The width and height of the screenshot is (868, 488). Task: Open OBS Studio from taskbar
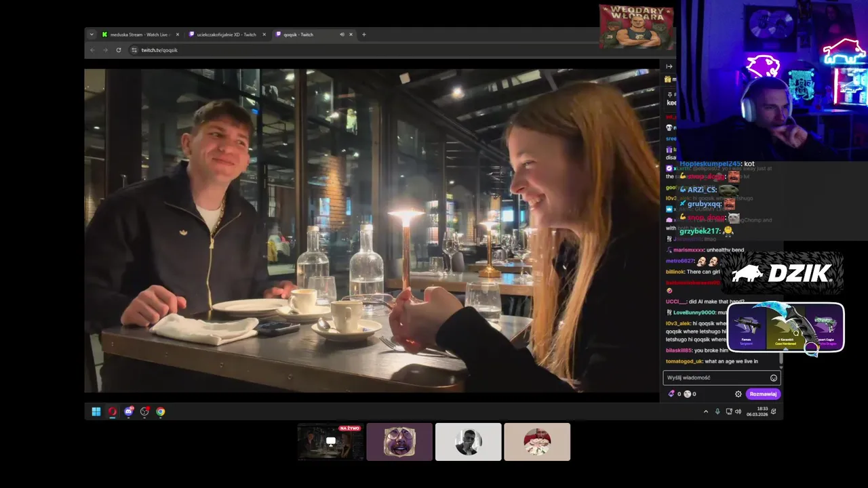point(144,411)
